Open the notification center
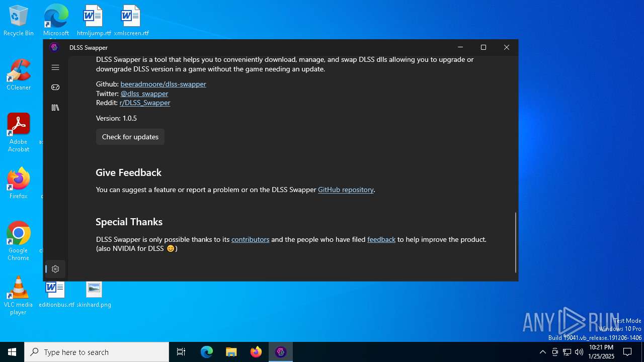The height and width of the screenshot is (362, 644). [627, 352]
